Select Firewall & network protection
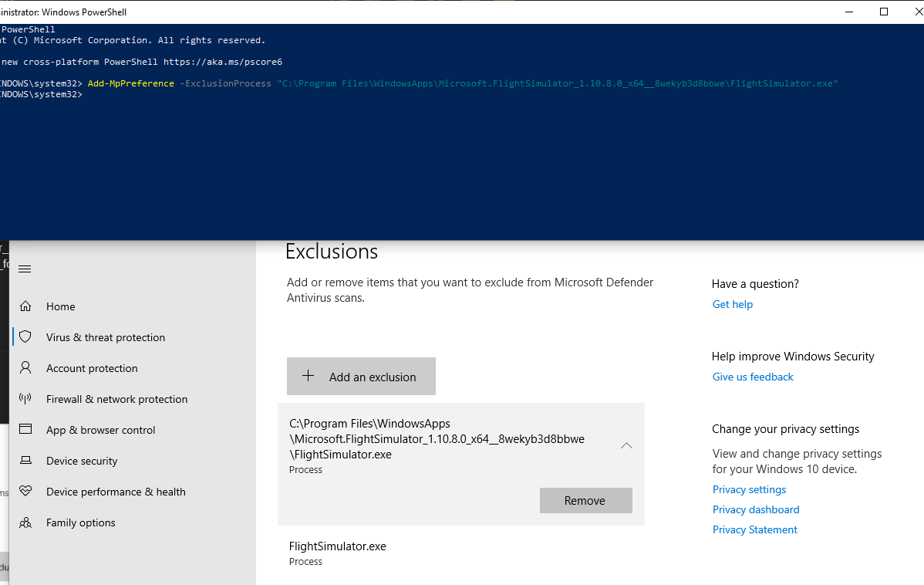 116,399
